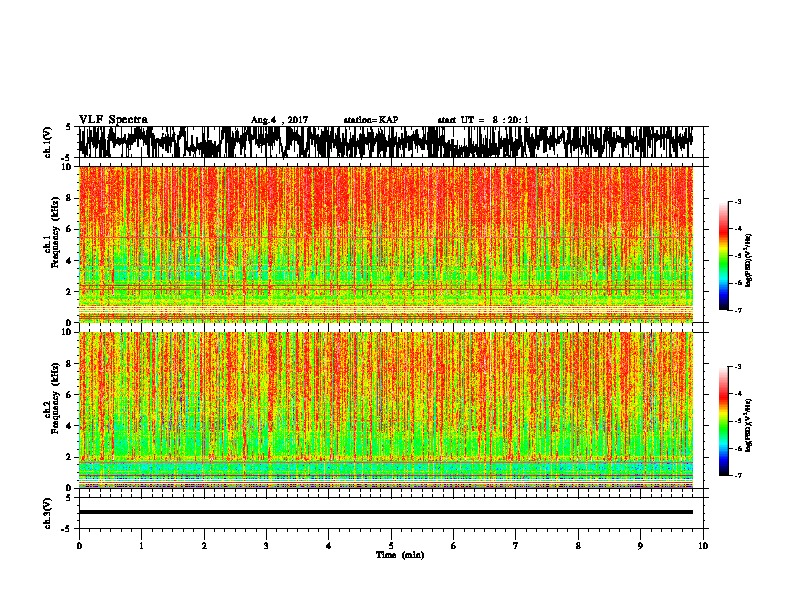Click the 'ch.3(V)' axis label
Image resolution: width=792 pixels, height=612 pixels.
click(47, 513)
